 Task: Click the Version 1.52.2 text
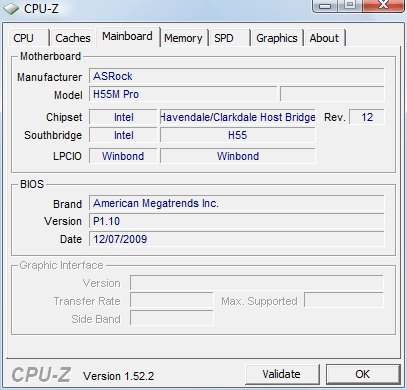tap(118, 376)
